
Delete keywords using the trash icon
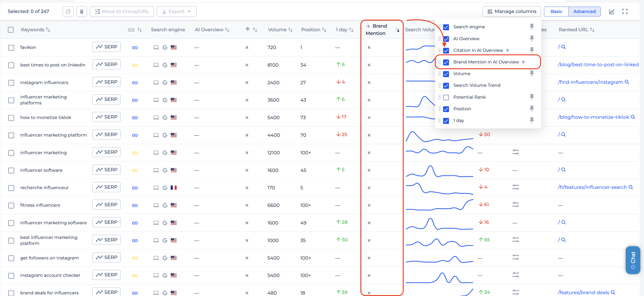(81, 11)
